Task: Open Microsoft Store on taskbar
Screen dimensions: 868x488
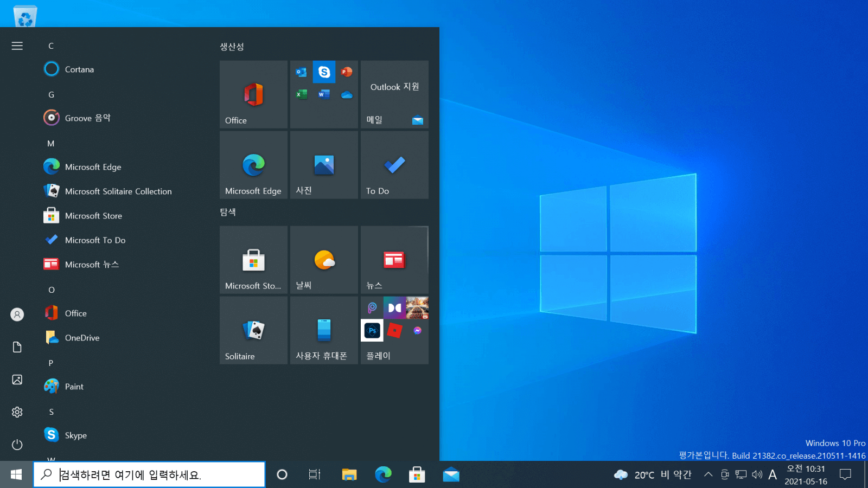Action: point(417,474)
